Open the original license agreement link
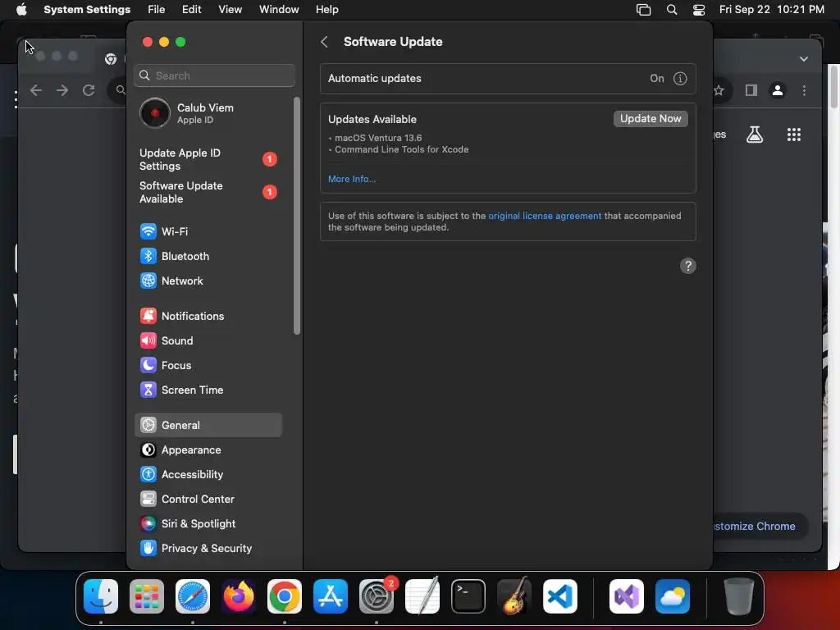 [545, 216]
